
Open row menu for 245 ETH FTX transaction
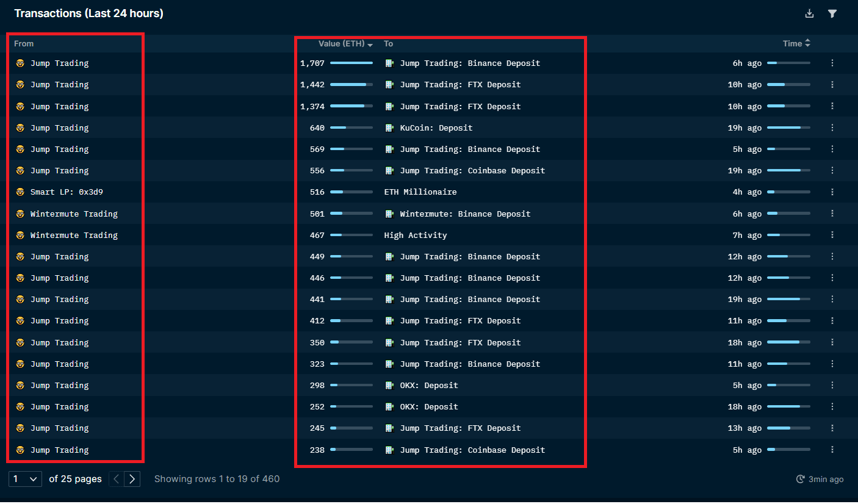832,428
